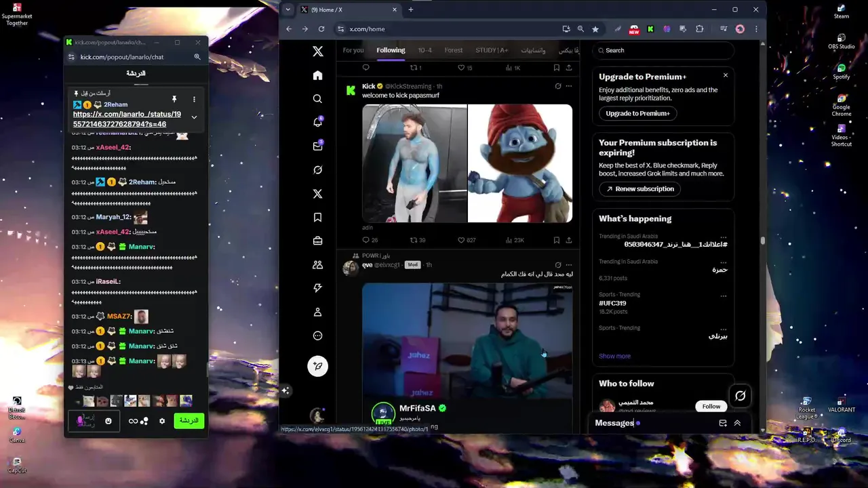Viewport: 868px width, 488px height.
Task: Open Grok icon in X sidebar
Action: click(x=317, y=170)
